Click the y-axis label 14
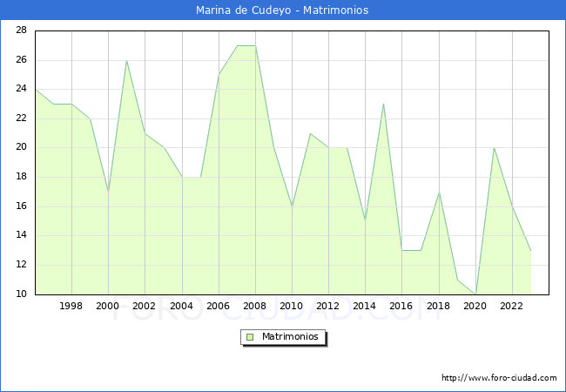The height and width of the screenshot is (392, 566). tap(21, 235)
